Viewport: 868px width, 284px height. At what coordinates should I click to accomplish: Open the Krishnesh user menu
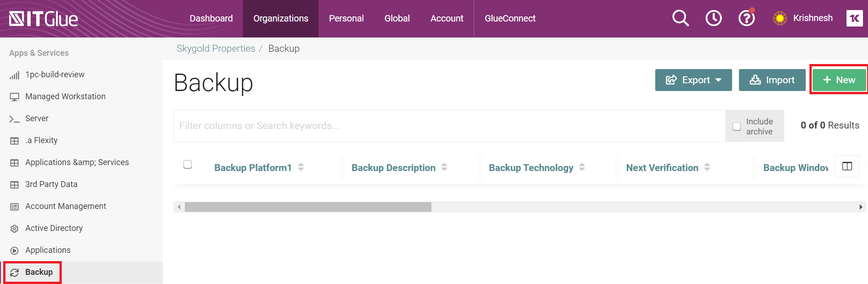pos(813,18)
